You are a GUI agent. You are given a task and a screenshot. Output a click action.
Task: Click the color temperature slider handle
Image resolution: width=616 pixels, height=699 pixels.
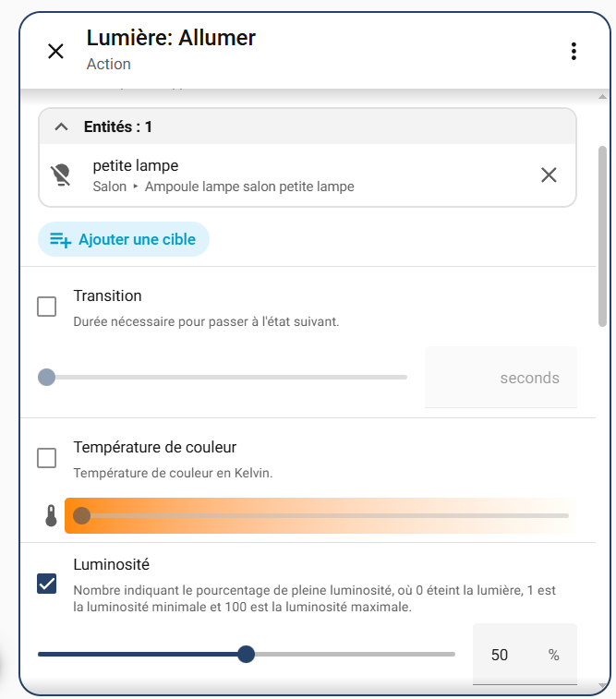point(81,515)
